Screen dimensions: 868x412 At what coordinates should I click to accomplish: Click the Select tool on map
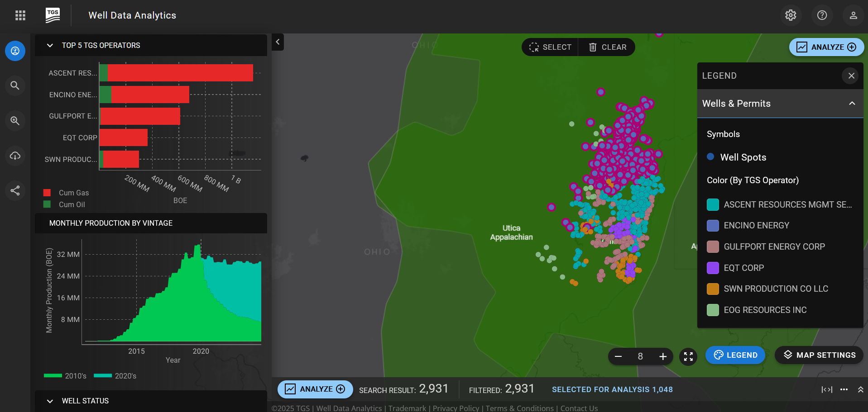tap(550, 47)
